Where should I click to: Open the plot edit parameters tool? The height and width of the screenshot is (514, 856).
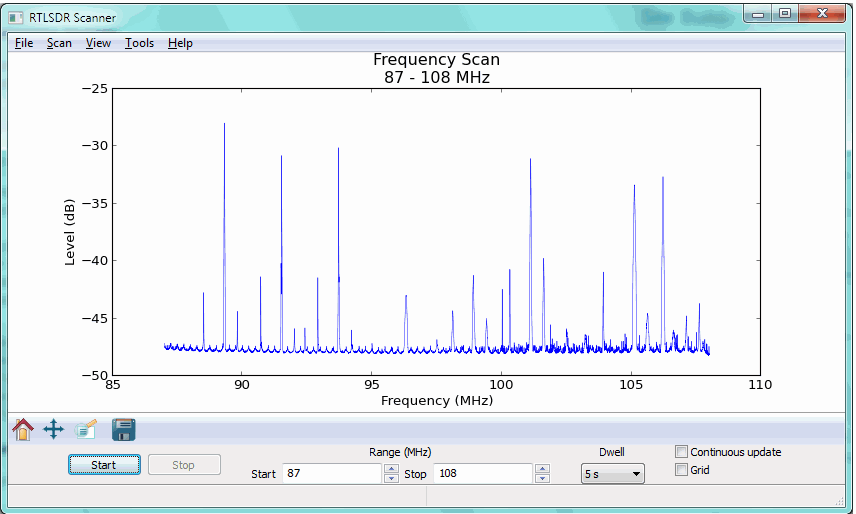[86, 429]
